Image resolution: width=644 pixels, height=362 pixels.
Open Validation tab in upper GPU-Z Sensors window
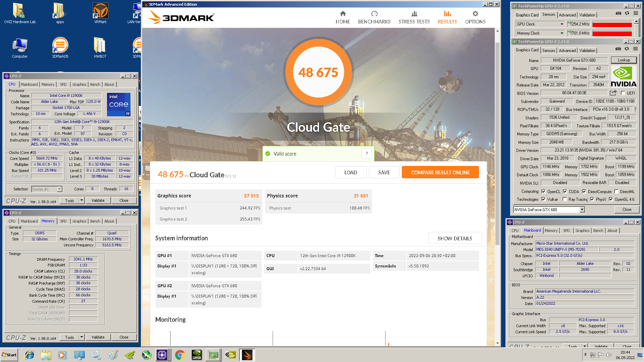coord(587,15)
